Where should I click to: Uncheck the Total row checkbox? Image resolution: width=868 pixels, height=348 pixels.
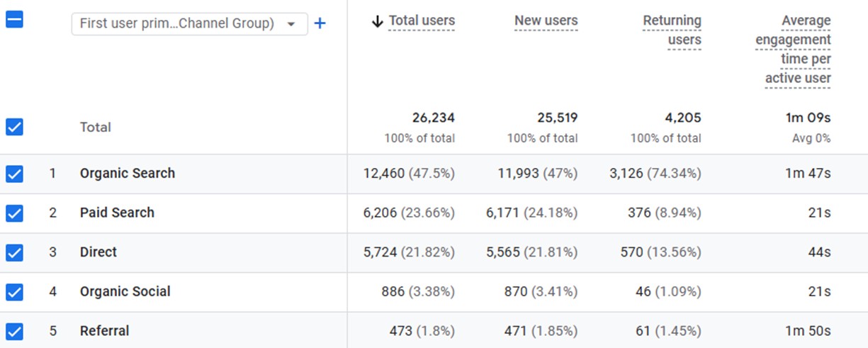14,127
